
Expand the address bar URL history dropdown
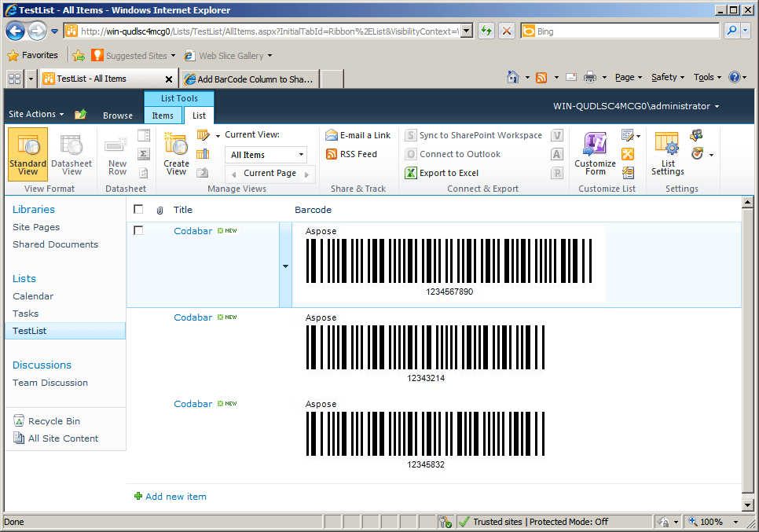tap(467, 31)
